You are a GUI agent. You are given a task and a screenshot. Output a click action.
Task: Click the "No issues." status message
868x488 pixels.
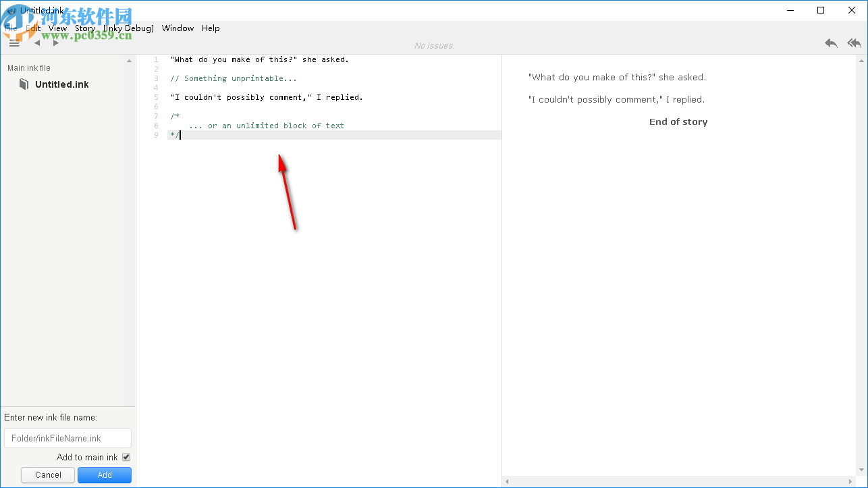[x=434, y=45]
